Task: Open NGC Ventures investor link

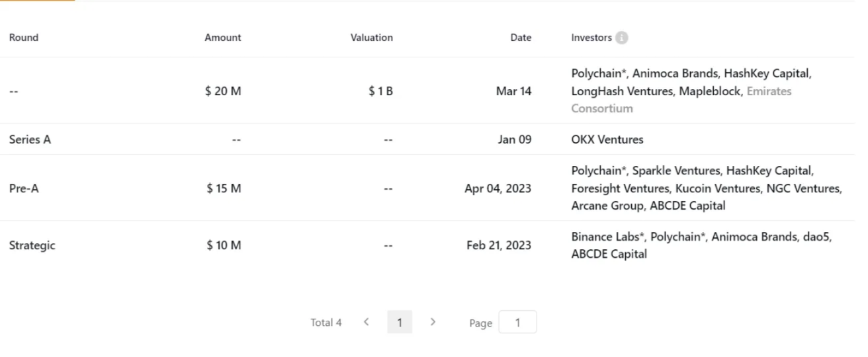Action: [803, 188]
